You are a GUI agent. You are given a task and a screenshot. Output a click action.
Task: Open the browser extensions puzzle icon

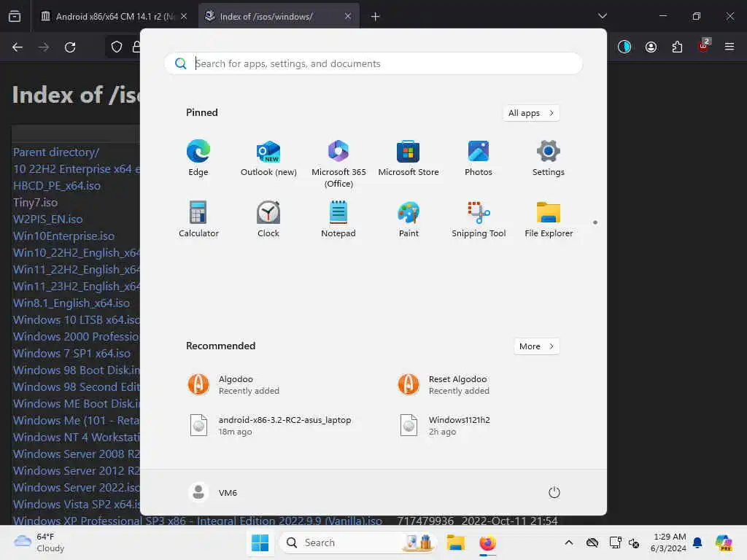tap(677, 47)
